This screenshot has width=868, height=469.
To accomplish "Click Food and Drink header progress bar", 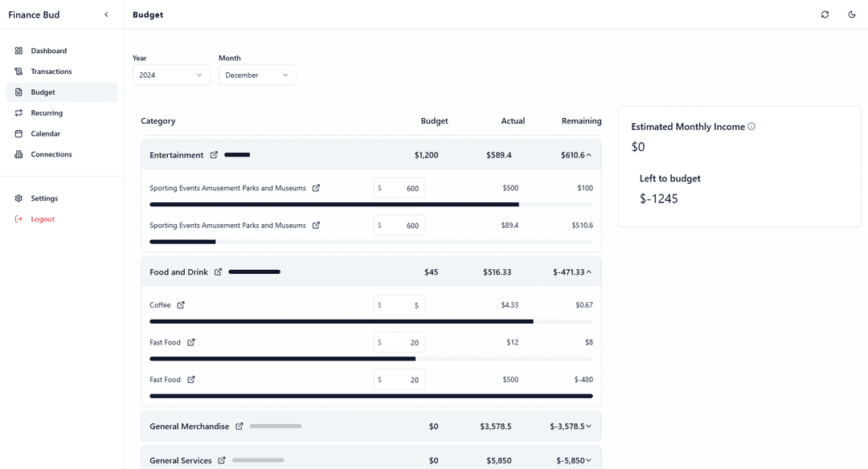I will [x=254, y=272].
